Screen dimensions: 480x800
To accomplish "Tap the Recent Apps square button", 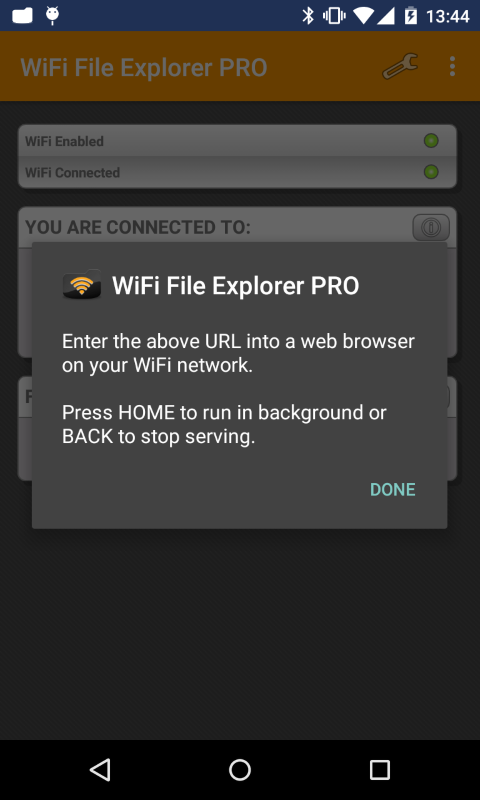I will pyautogui.click(x=380, y=769).
